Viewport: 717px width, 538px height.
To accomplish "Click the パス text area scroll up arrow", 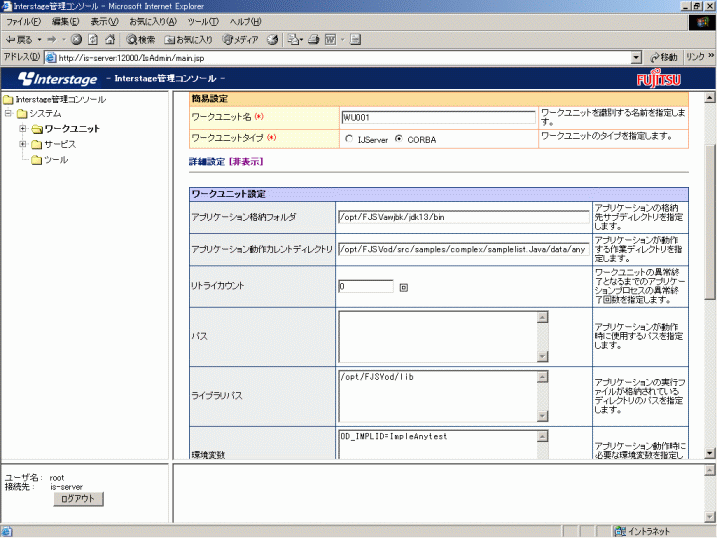I will (542, 317).
